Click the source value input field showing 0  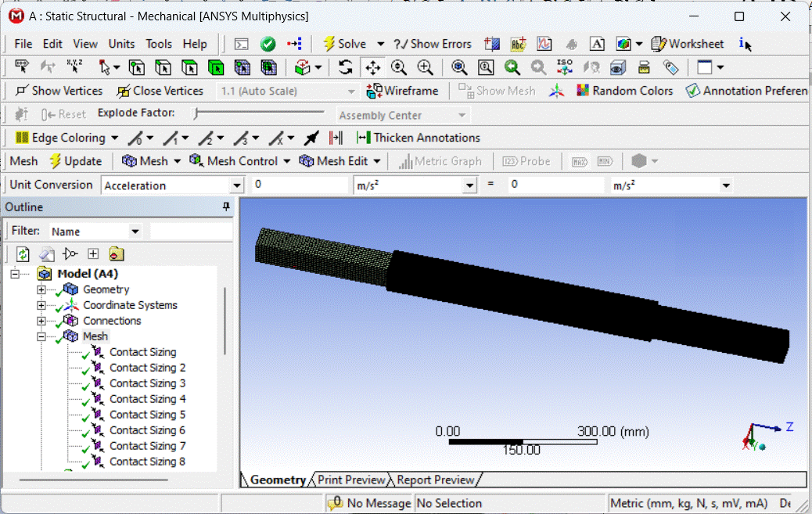coord(300,185)
